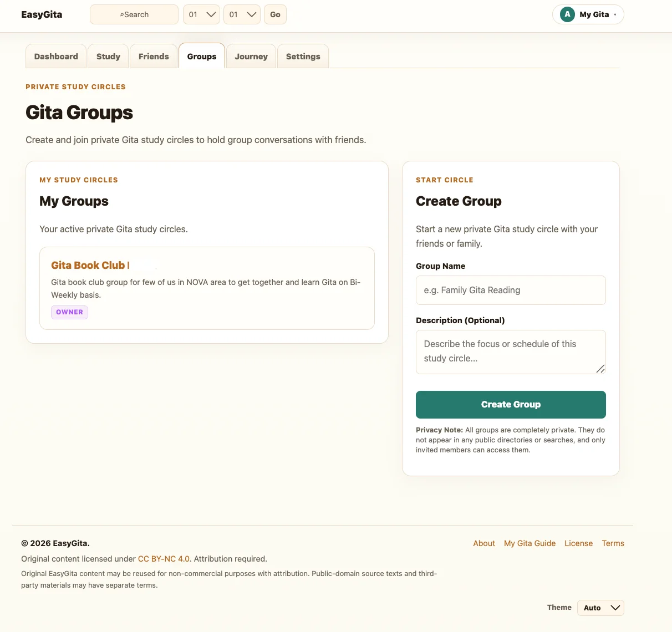Switch to the Friends tab
The width and height of the screenshot is (672, 632).
[154, 57]
